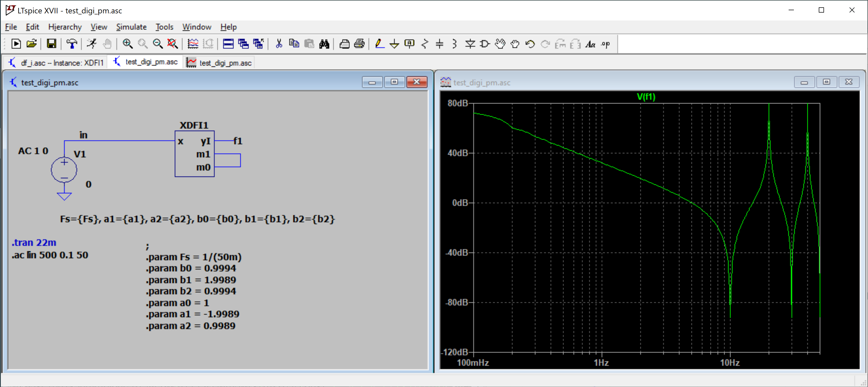Image resolution: width=868 pixels, height=387 pixels.
Task: Click the V(f1) trace label
Action: pos(646,97)
